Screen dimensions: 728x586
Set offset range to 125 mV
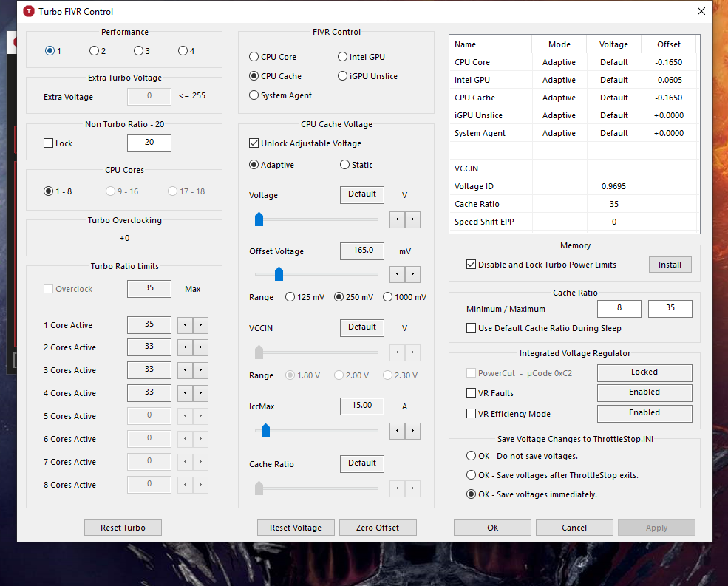305,297
